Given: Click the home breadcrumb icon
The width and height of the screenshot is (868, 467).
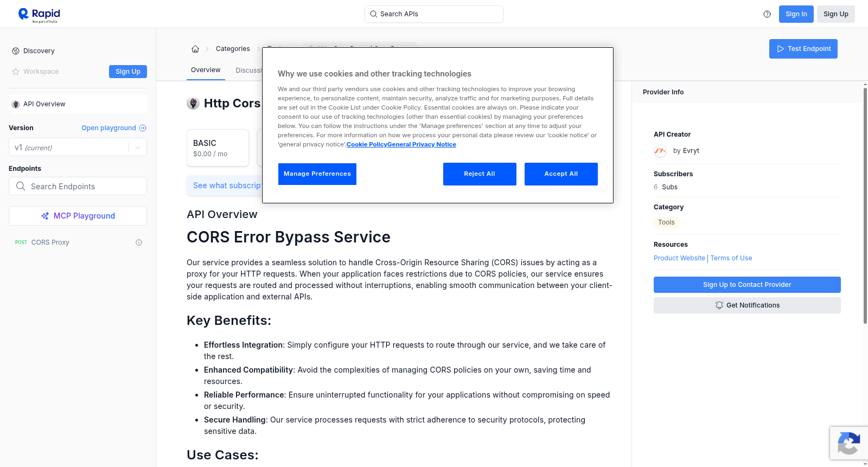Looking at the screenshot, I should [x=195, y=49].
